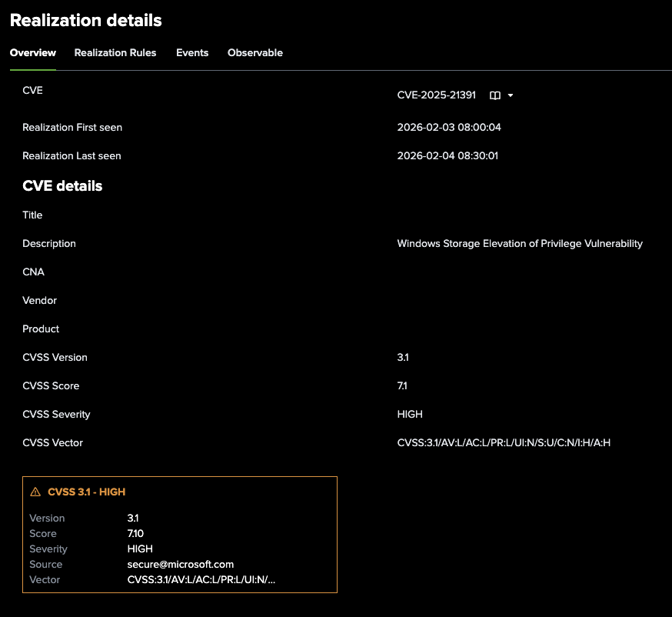The height and width of the screenshot is (617, 672).
Task: Click the Realization Last seen timestamp
Action: [x=447, y=155]
